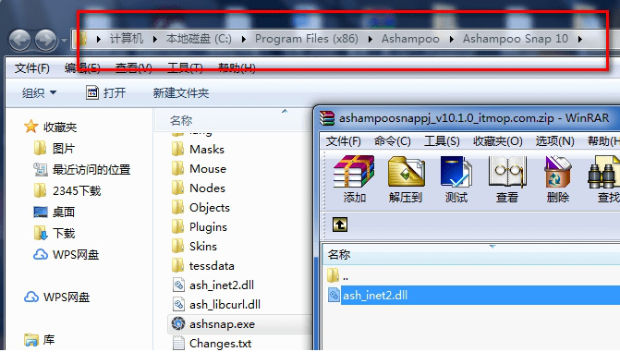Open Favorites (收藏夹) in the navigation pane
This screenshot has width=620, height=364.
51,127
